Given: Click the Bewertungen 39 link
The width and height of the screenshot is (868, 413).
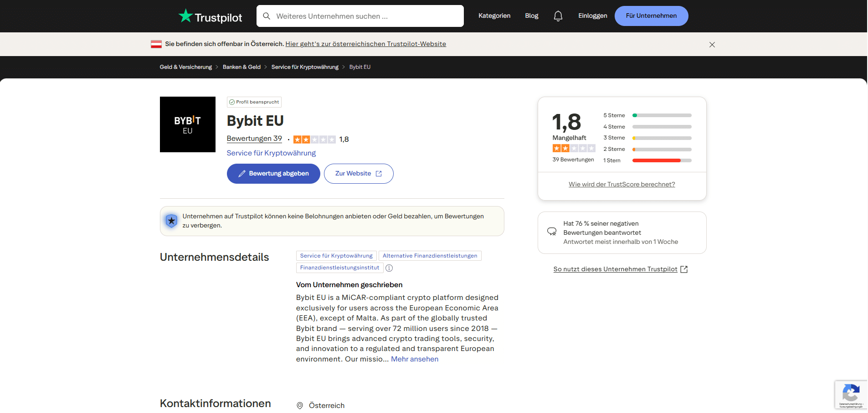Looking at the screenshot, I should coord(254,139).
